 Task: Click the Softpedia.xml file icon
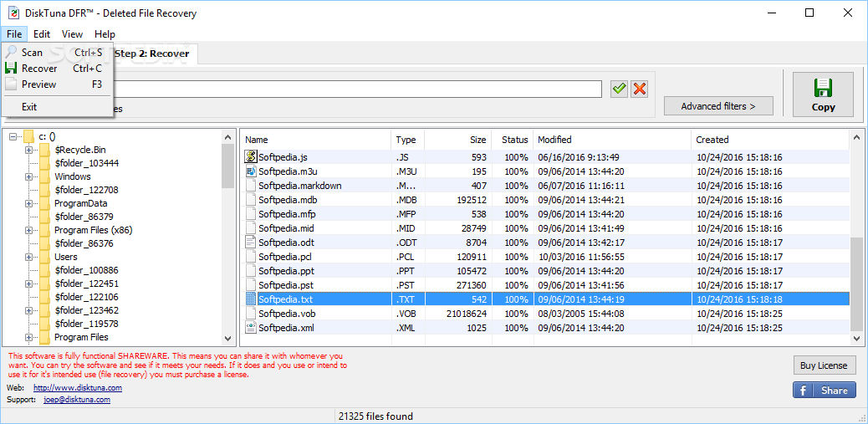pos(251,328)
